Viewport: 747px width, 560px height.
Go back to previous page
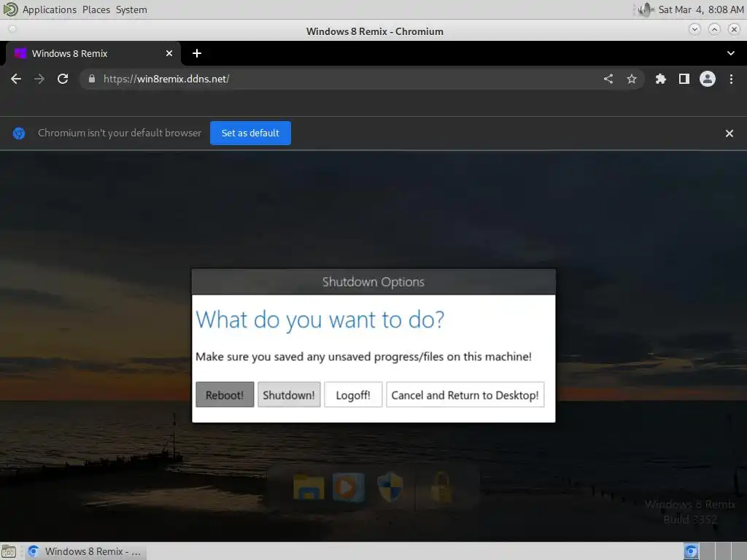tap(16, 79)
